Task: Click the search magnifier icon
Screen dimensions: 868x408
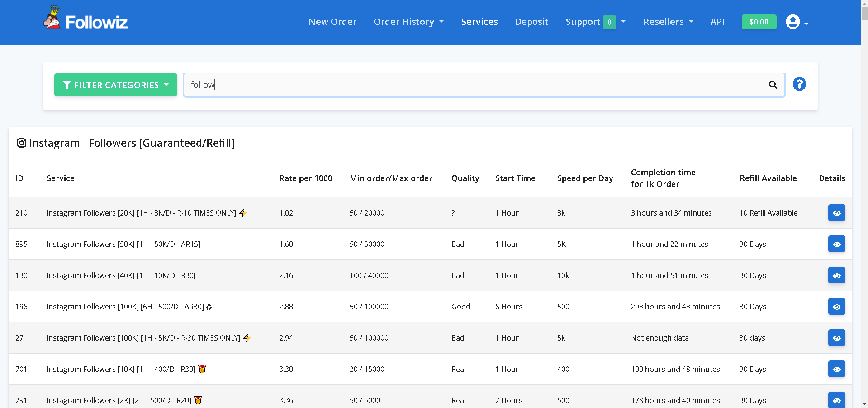Action: [x=773, y=85]
